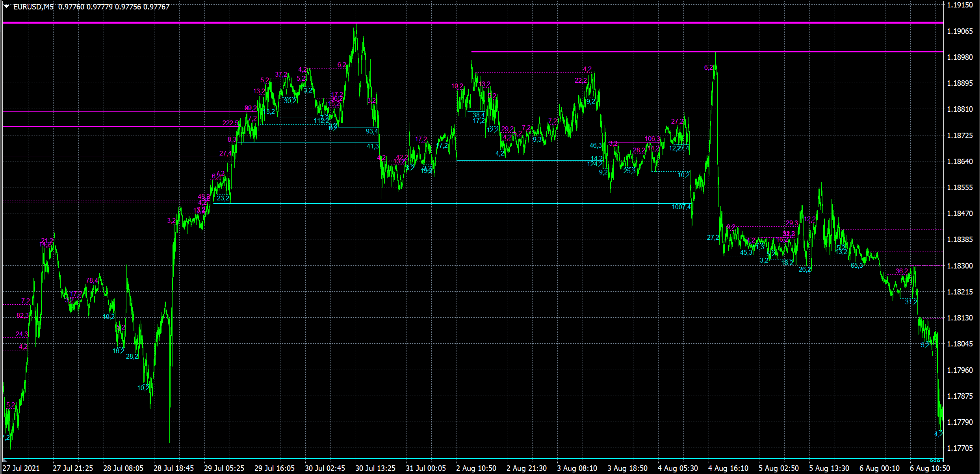The image size is (980, 474).
Task: Click the 6 Aug 10:50 time label
Action: [x=930, y=468]
